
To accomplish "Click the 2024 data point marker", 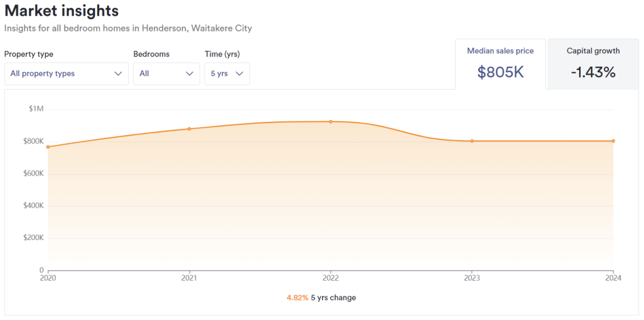I will coord(613,141).
